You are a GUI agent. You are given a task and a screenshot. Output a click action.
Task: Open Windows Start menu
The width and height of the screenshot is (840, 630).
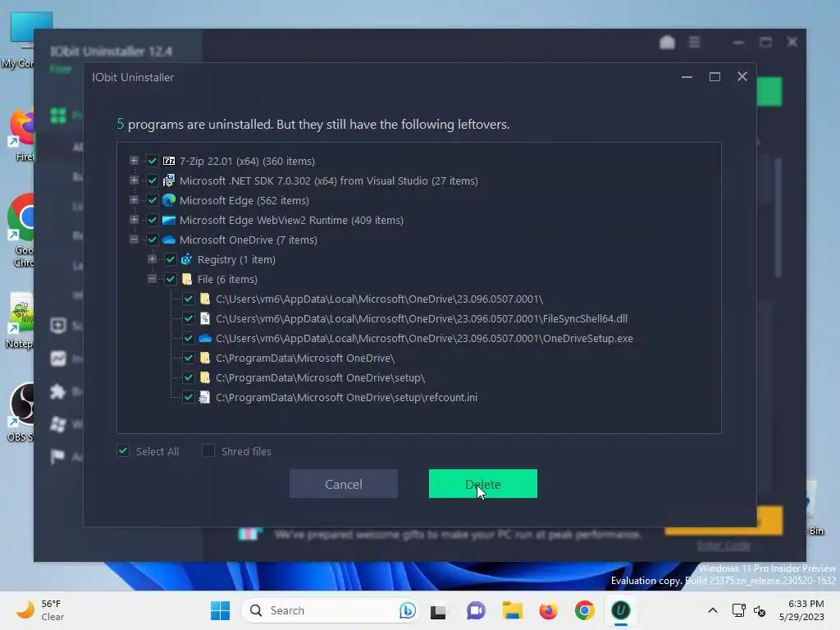pos(220,610)
